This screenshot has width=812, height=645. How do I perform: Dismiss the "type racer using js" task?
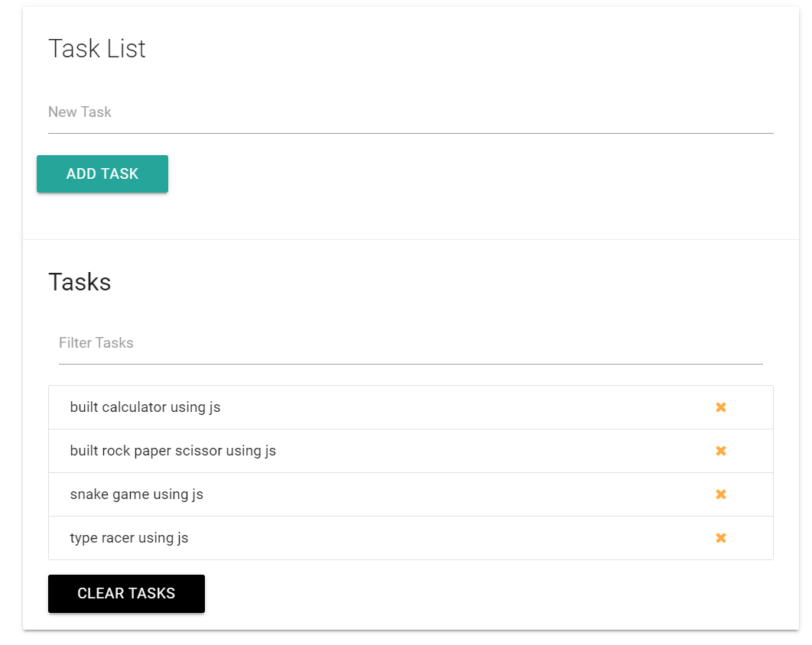pos(720,537)
